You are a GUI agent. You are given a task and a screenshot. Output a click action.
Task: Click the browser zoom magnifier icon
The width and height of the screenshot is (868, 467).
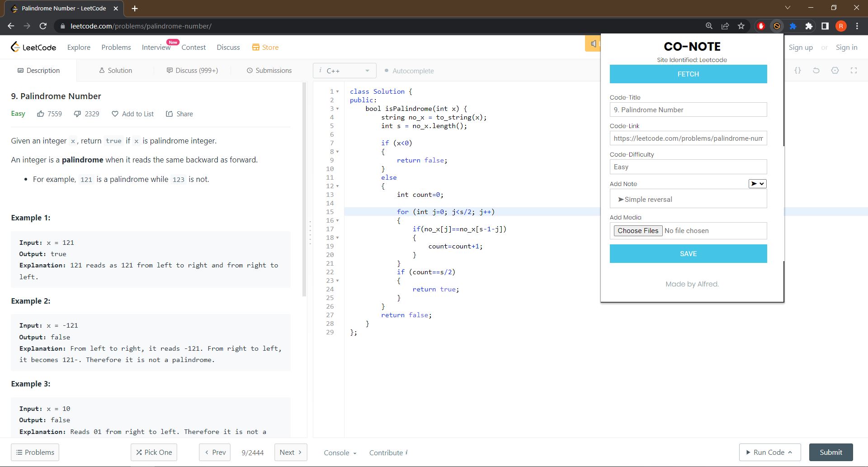(x=709, y=26)
